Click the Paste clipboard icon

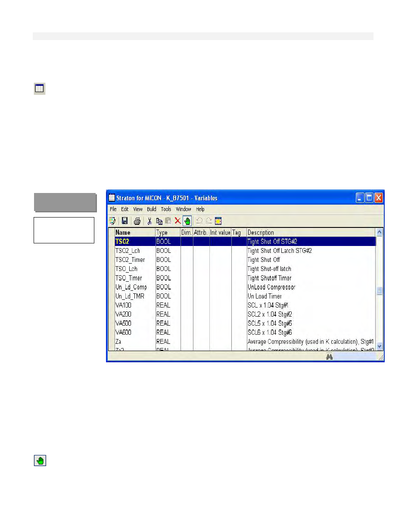(168, 221)
